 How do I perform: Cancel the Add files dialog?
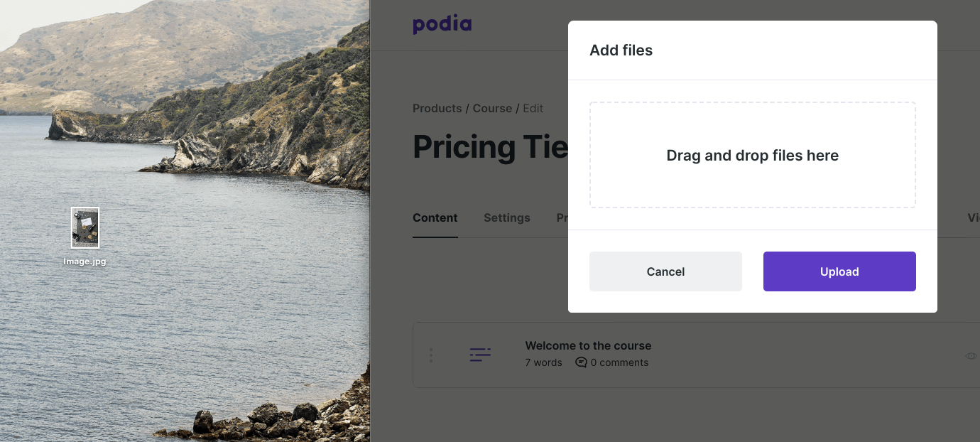coord(665,271)
